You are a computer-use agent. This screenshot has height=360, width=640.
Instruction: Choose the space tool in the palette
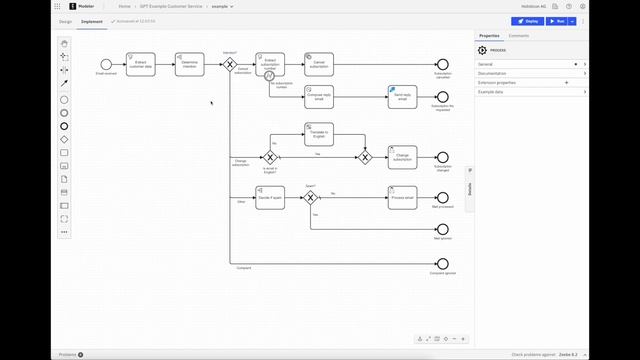tap(64, 70)
